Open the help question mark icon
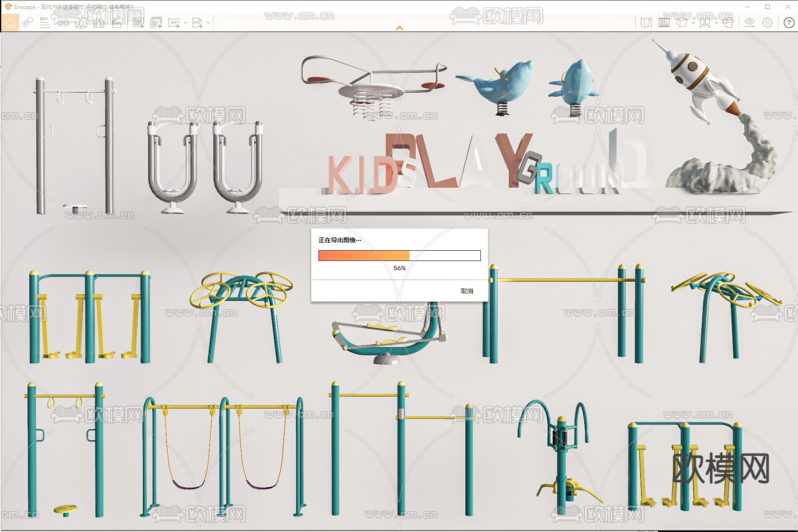This screenshot has width=798, height=532. 789,23
